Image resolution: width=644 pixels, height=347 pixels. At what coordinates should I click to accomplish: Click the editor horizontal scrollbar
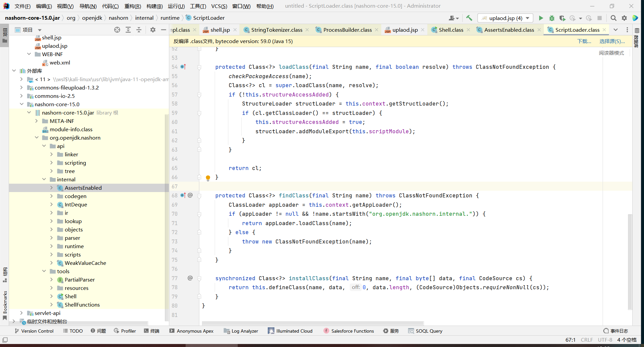pos(313,323)
